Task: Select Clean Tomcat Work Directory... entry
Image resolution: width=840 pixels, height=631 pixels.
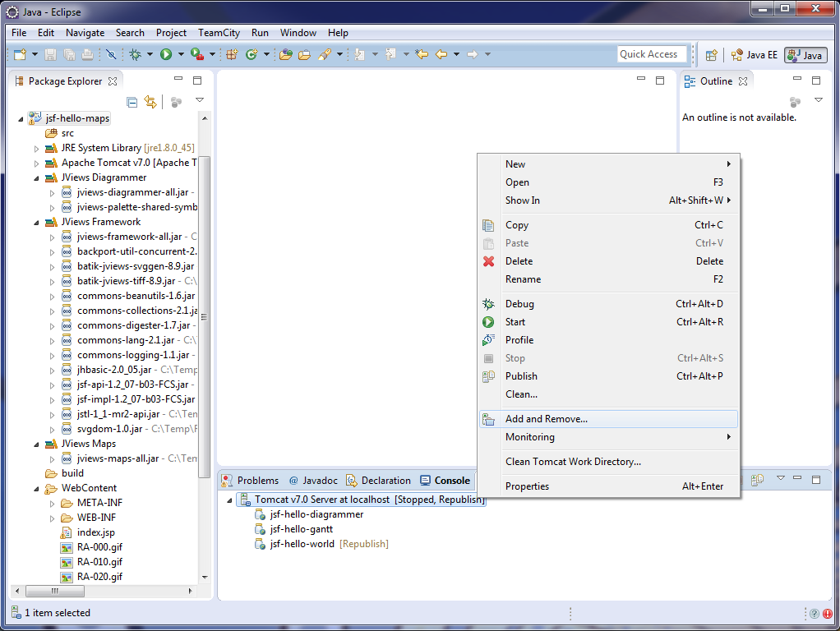Action: click(573, 462)
